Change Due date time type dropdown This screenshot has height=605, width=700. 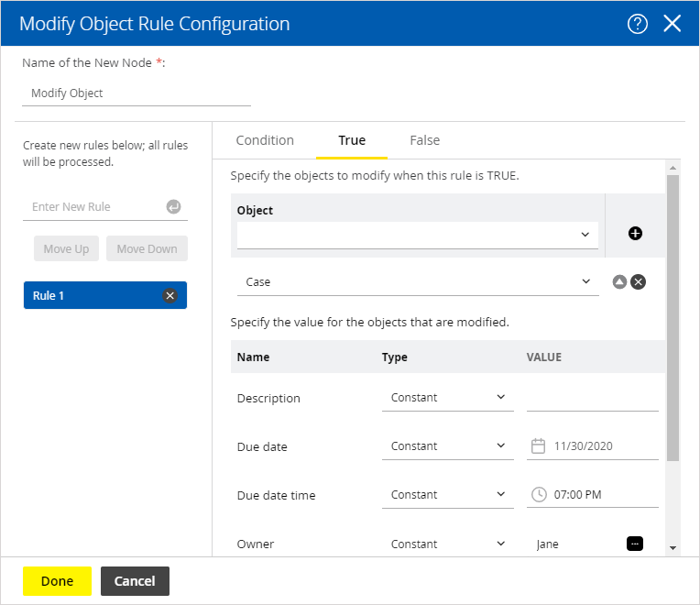pos(447,495)
